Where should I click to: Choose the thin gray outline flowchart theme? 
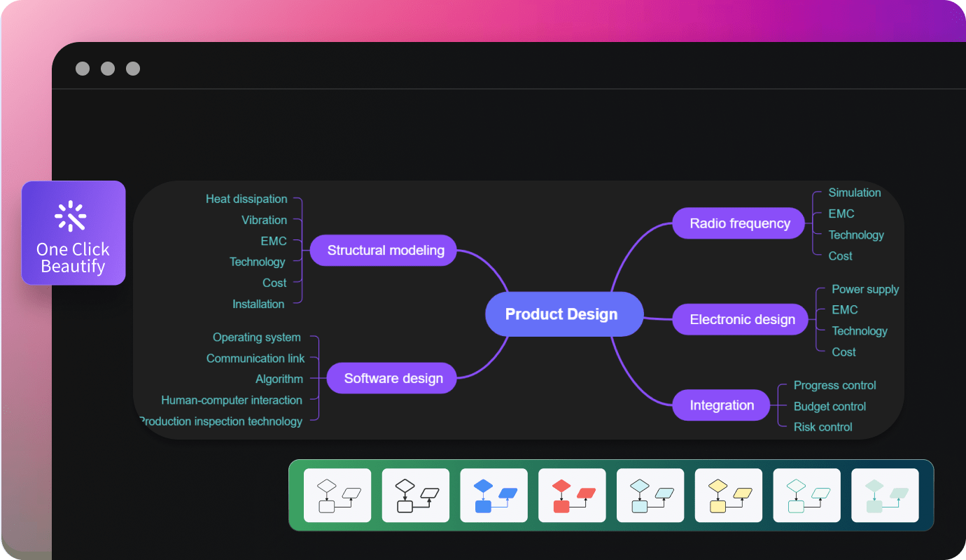click(337, 495)
